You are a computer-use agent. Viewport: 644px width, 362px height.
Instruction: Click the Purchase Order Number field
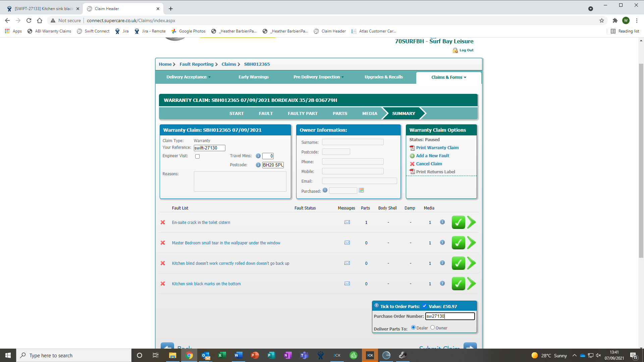pyautogui.click(x=450, y=316)
